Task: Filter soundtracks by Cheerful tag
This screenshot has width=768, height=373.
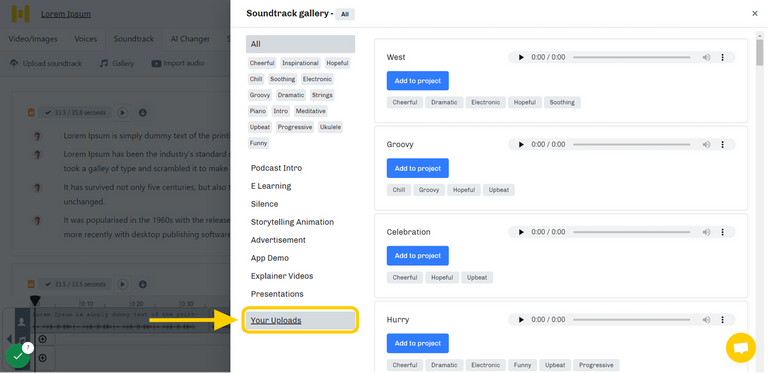Action: pos(262,63)
